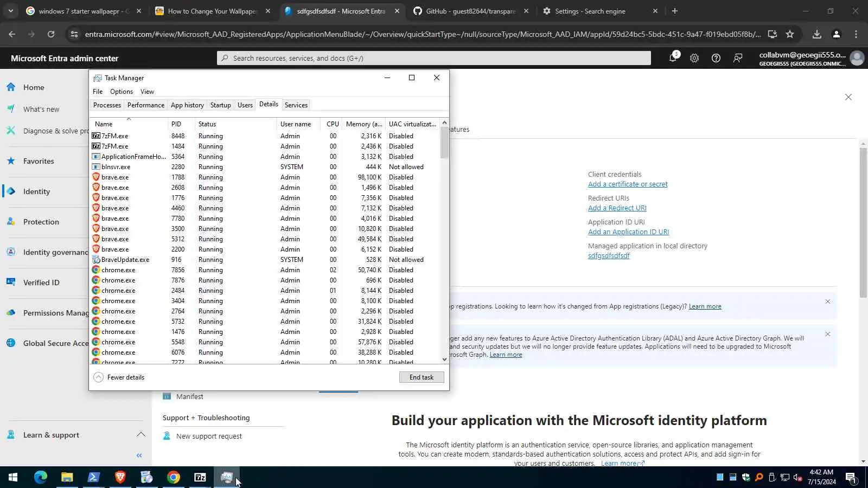The height and width of the screenshot is (488, 868).
Task: Open Identity in the Entra sidebar
Action: (x=36, y=191)
